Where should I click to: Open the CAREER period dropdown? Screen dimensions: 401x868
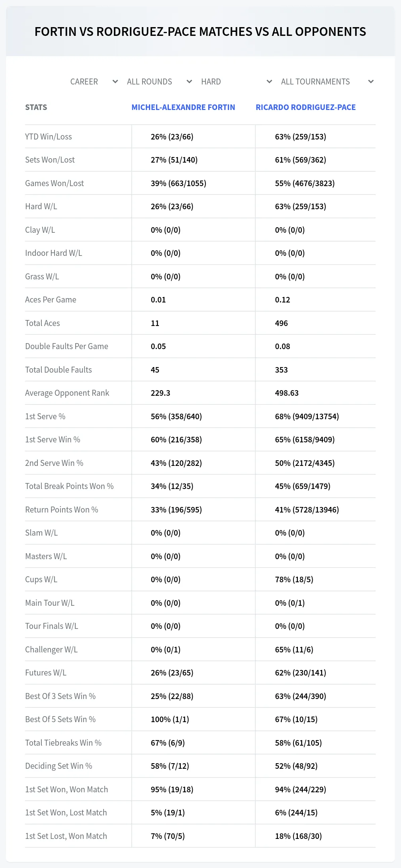coord(94,82)
